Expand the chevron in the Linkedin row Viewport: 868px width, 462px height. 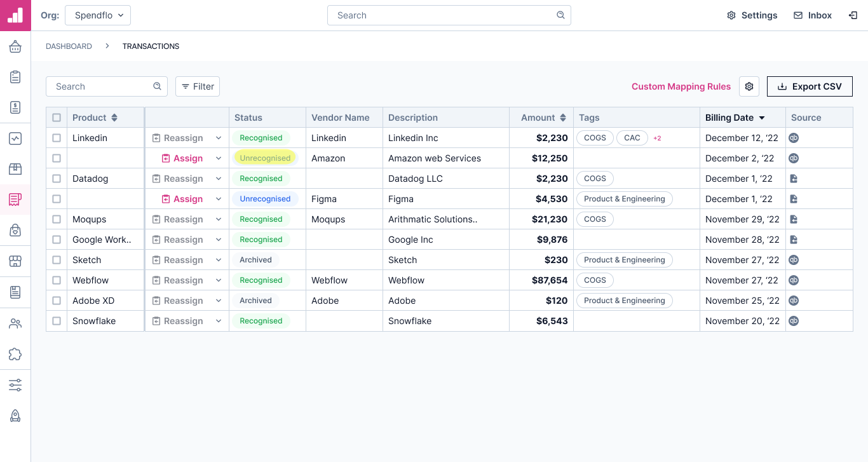[219, 138]
